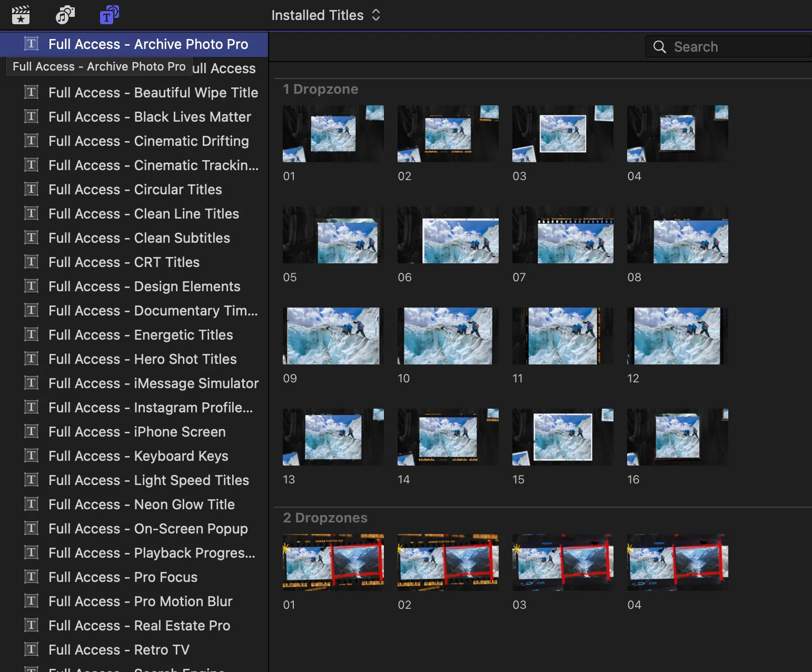The image size is (812, 672).
Task: Click the magnifying glass search icon
Action: point(659,47)
